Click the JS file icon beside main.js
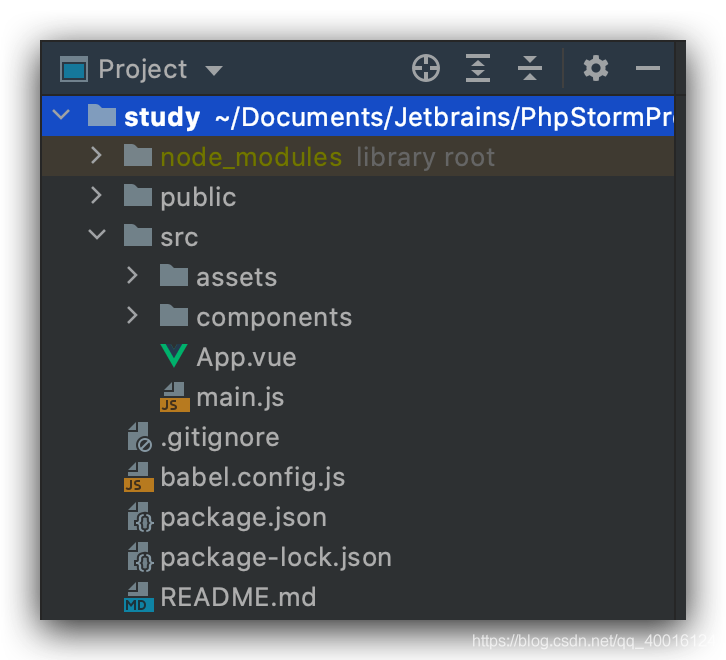This screenshot has width=726, height=660. (175, 397)
